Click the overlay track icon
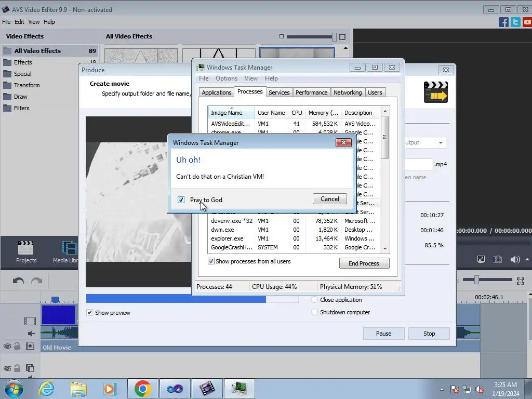This screenshot has height=399, width=532. click(x=30, y=368)
